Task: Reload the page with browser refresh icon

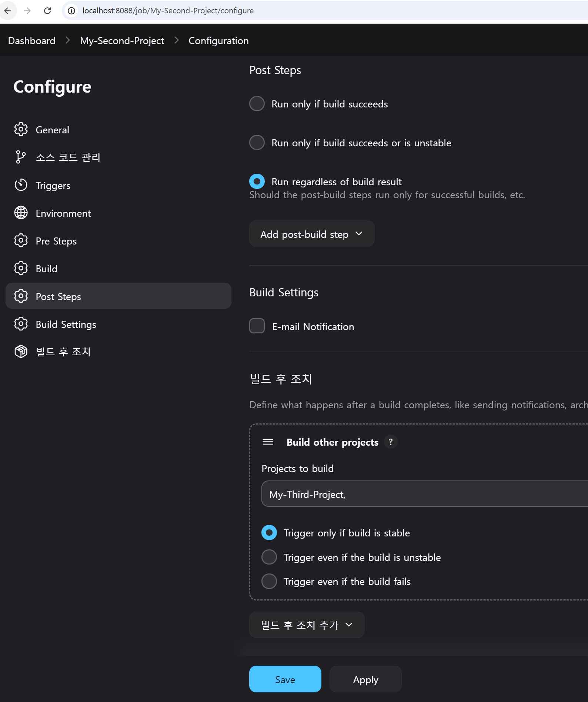Action: (47, 11)
